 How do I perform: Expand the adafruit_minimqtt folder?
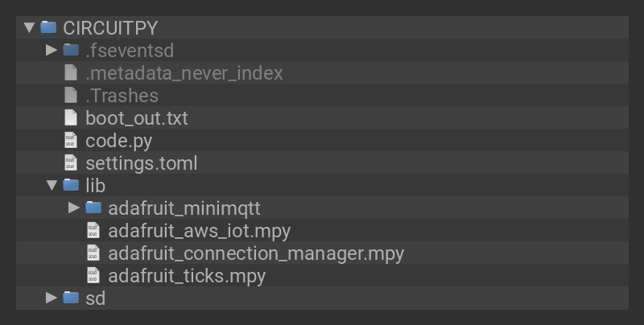(74, 208)
